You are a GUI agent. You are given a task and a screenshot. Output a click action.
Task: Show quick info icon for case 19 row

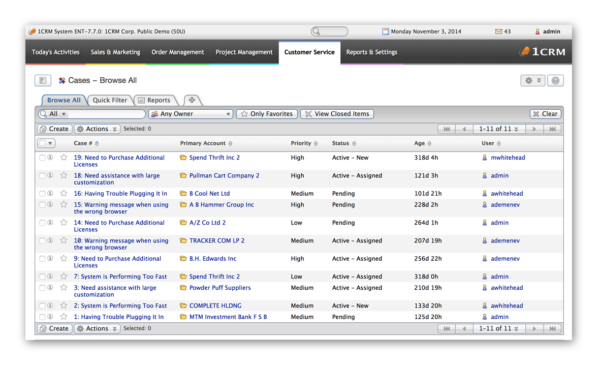pyautogui.click(x=50, y=157)
